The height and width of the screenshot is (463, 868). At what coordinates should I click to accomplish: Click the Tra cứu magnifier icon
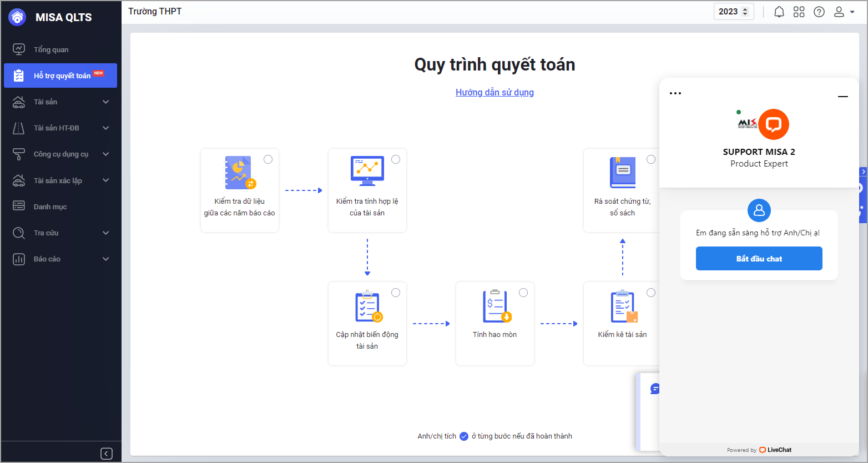(19, 233)
